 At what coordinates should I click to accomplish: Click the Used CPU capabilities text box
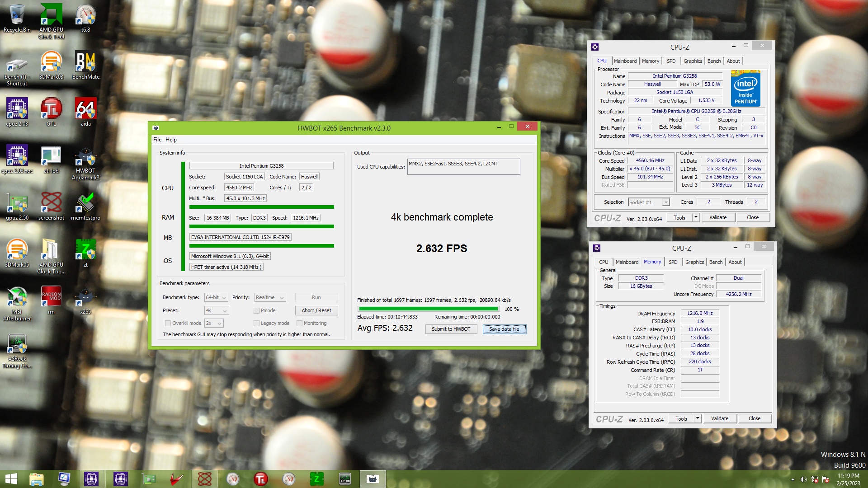(x=463, y=167)
